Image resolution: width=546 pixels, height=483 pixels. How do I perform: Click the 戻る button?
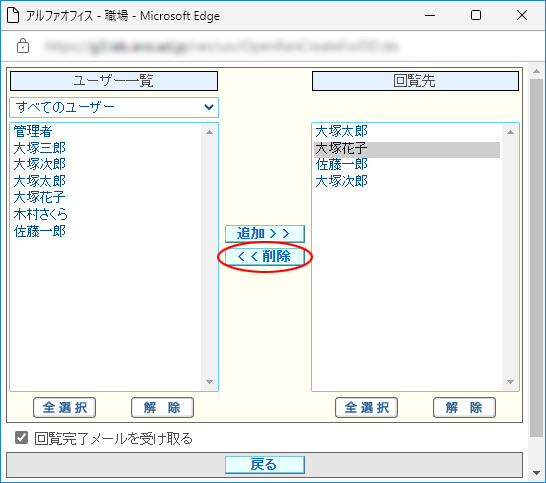(x=265, y=465)
